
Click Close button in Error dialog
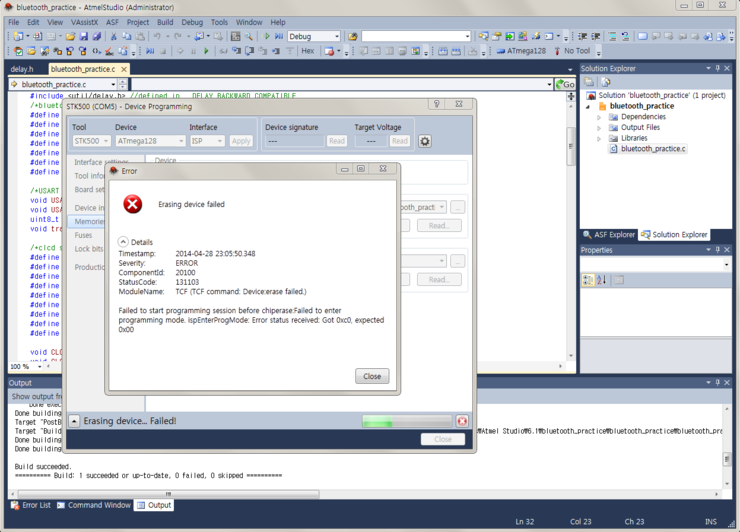coord(372,376)
